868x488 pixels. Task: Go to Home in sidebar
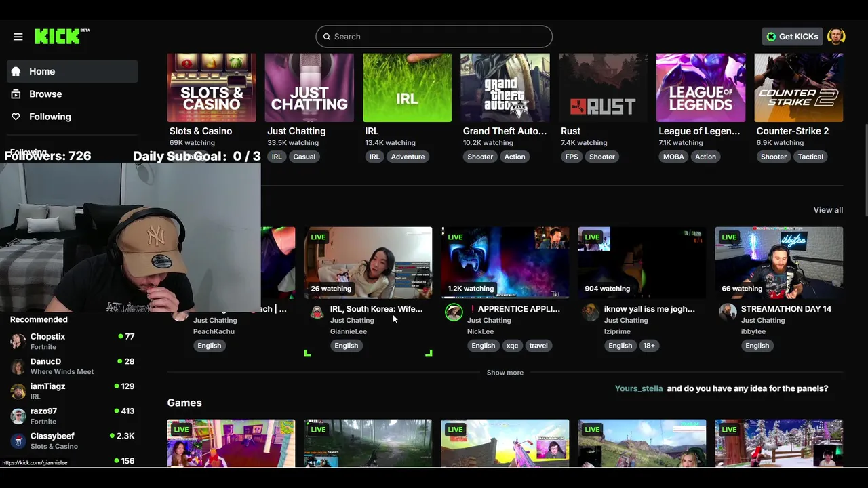73,71
